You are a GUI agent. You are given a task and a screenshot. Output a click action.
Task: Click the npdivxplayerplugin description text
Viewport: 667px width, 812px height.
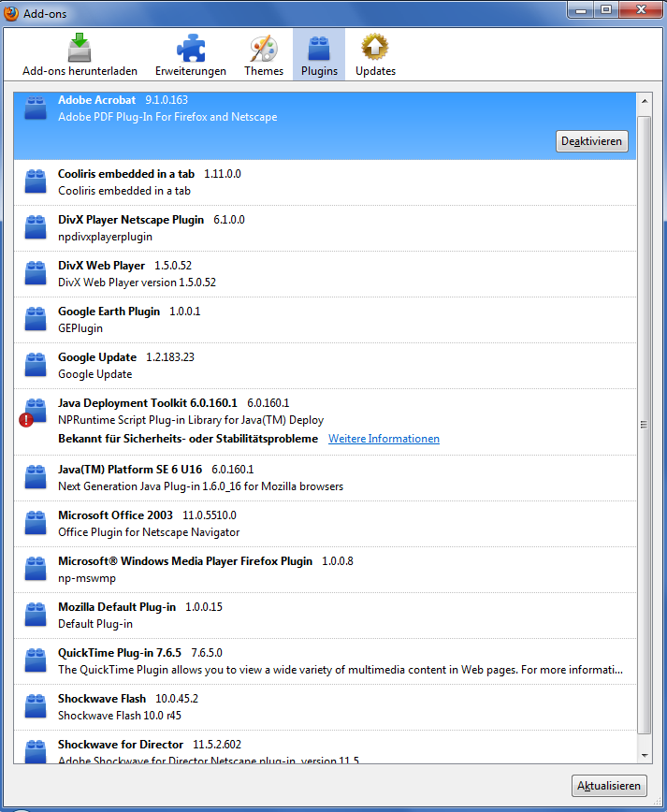coord(105,237)
